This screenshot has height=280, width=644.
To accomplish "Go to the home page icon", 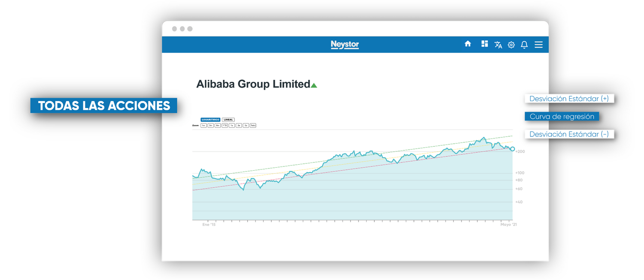I will pos(468,44).
